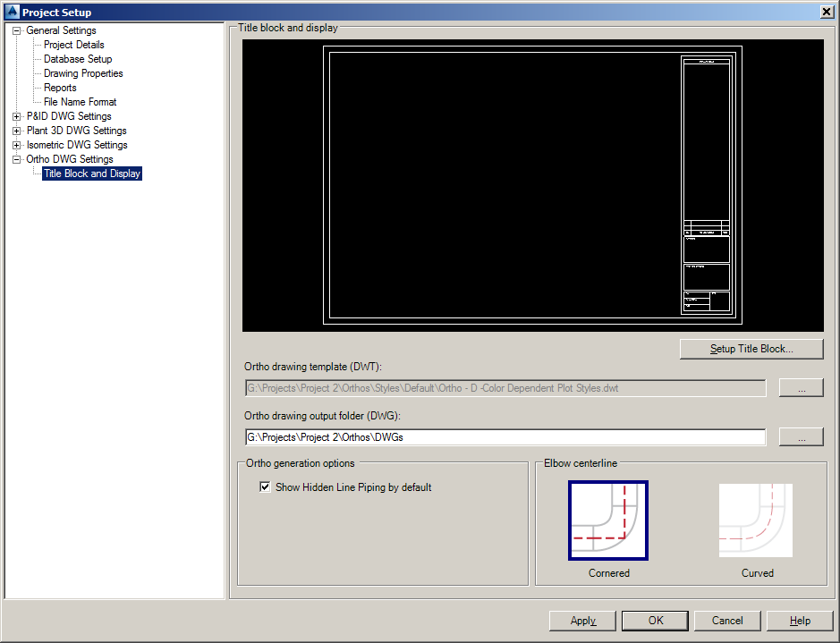Click the title block preview image

[x=533, y=185]
